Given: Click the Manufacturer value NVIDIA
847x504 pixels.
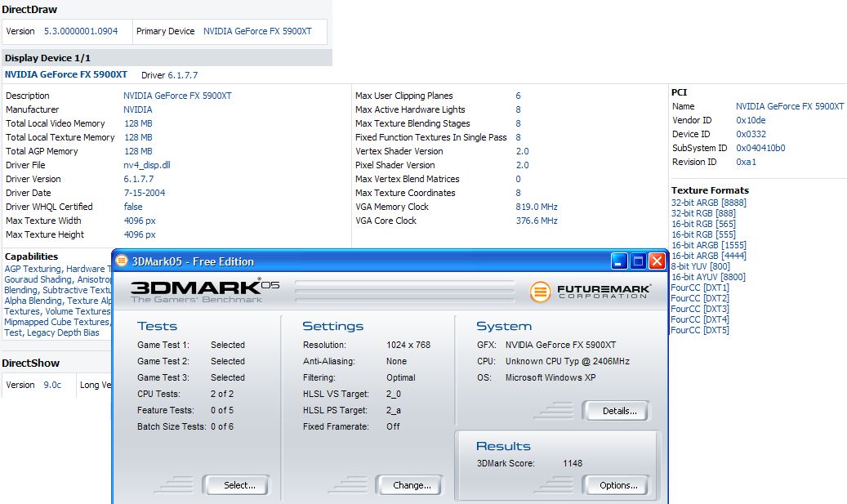Looking at the screenshot, I should [x=138, y=109].
